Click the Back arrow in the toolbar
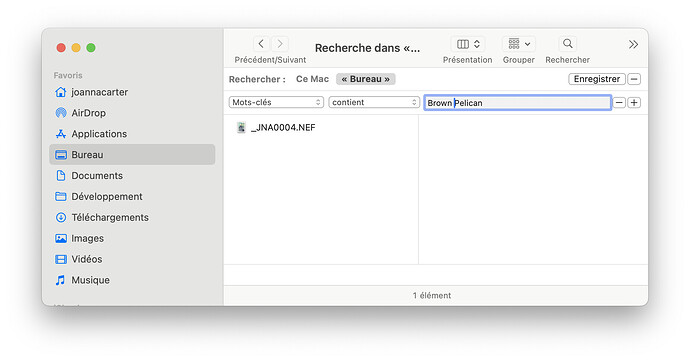 point(261,44)
